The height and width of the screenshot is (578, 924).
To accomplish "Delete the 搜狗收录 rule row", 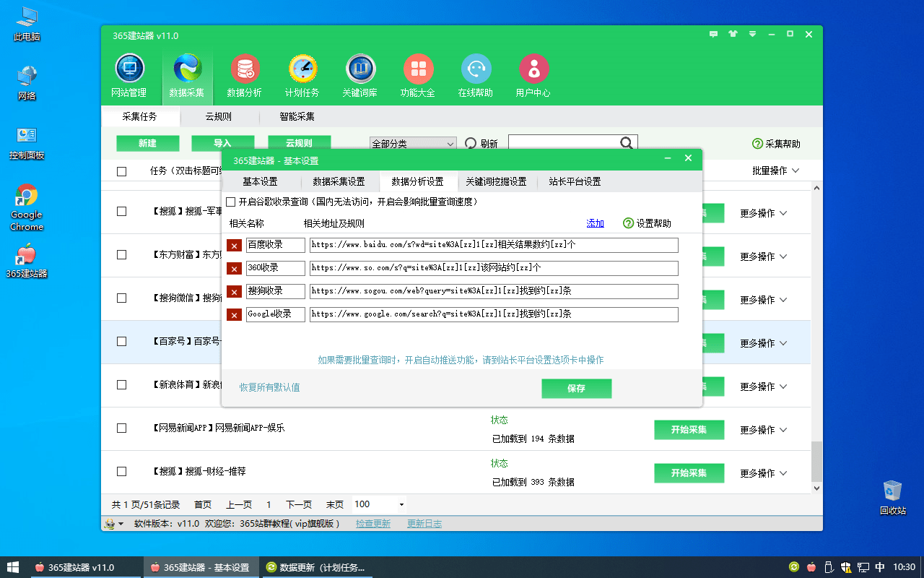I will pyautogui.click(x=234, y=292).
